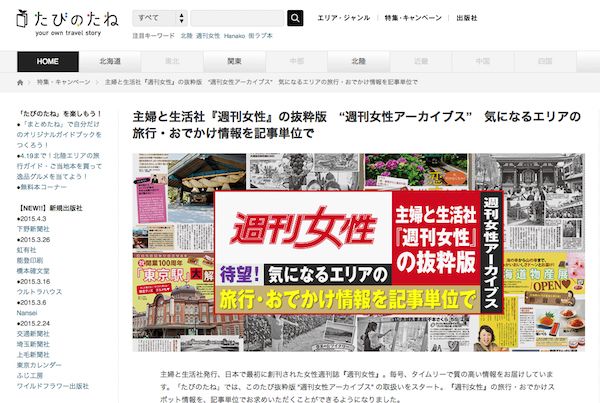Click the 「たびのたね」を楽しもう！ heading
Image resolution: width=600 pixels, height=403 pixels.
click(60, 114)
